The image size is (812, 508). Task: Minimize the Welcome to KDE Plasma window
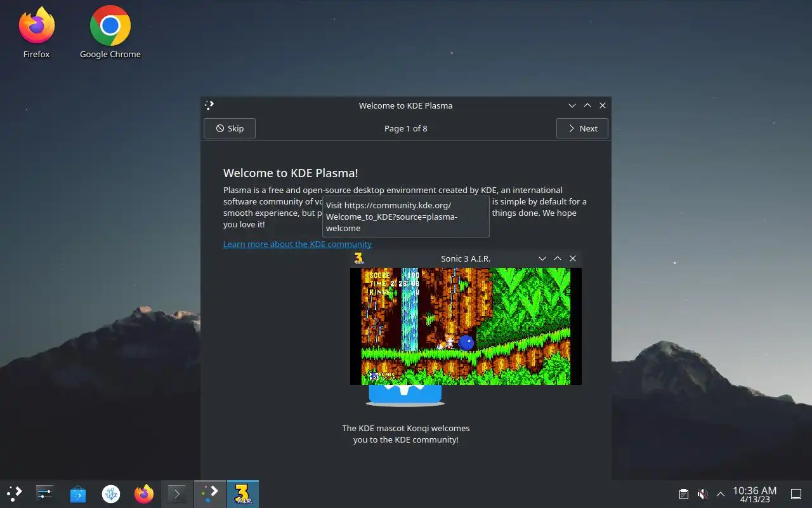pos(572,105)
